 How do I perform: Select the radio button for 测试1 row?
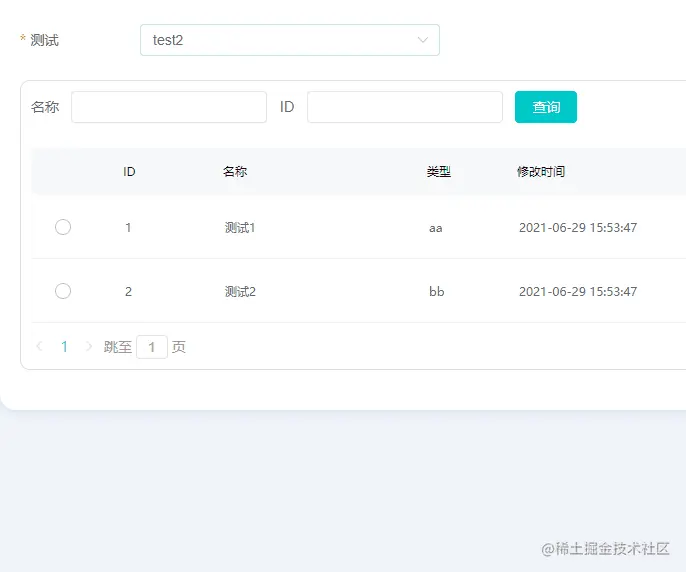click(63, 227)
